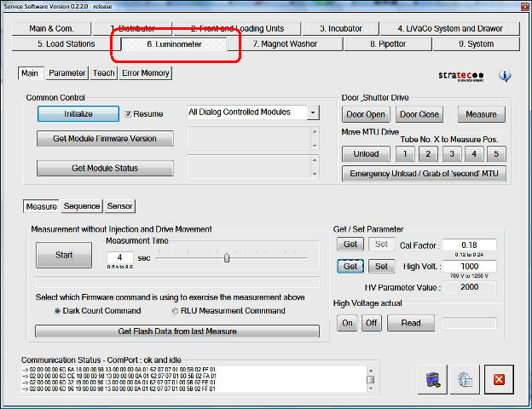This screenshot has height=409, width=532.
Task: Select RLU Measurement Command radio option
Action: 176,311
